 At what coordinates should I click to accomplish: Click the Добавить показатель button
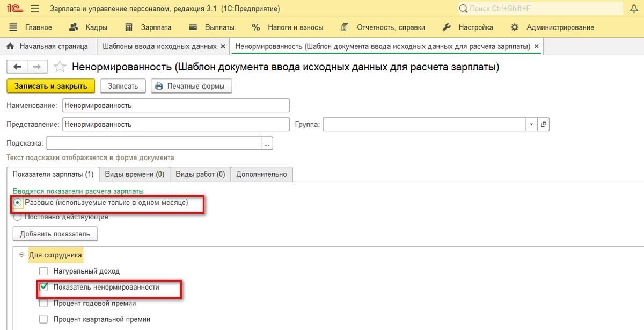[55, 234]
